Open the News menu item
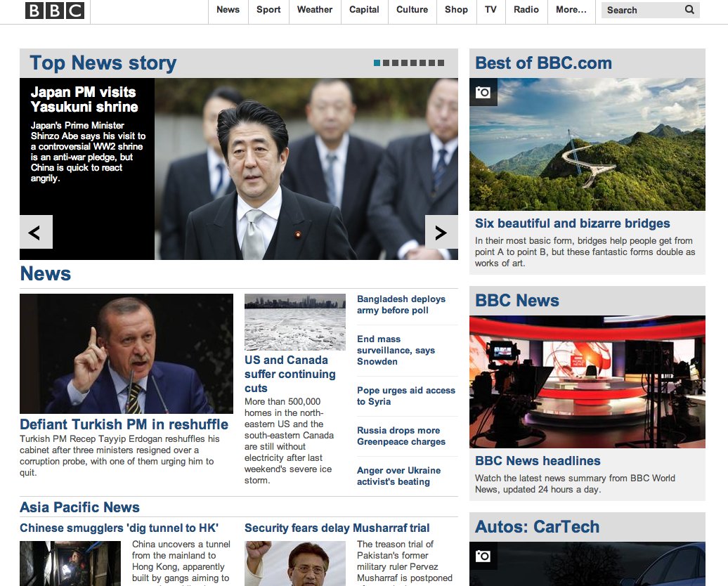 click(228, 10)
